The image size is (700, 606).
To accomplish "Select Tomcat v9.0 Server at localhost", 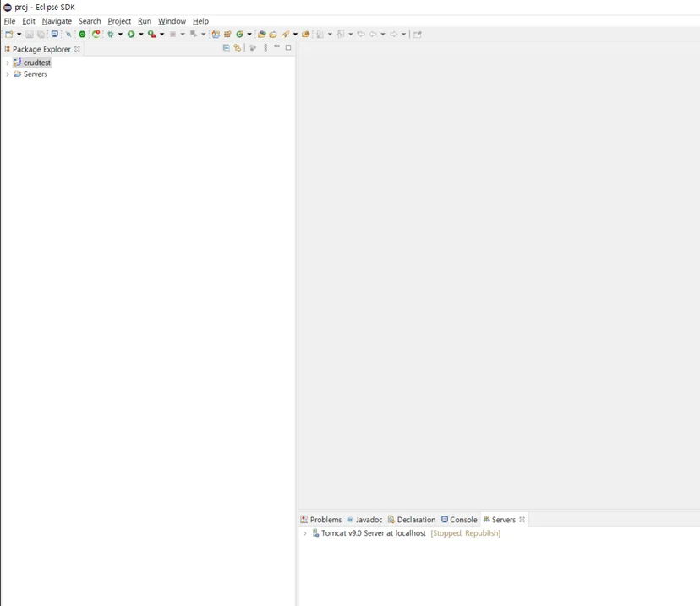I will click(373, 533).
